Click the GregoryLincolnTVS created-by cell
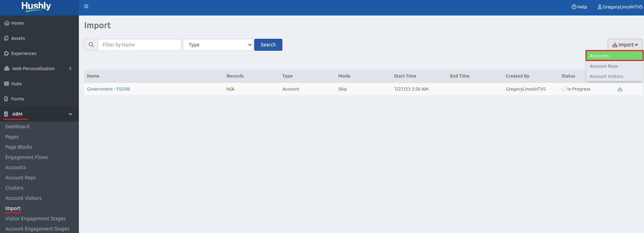Image resolution: width=644 pixels, height=233 pixels. point(526,89)
